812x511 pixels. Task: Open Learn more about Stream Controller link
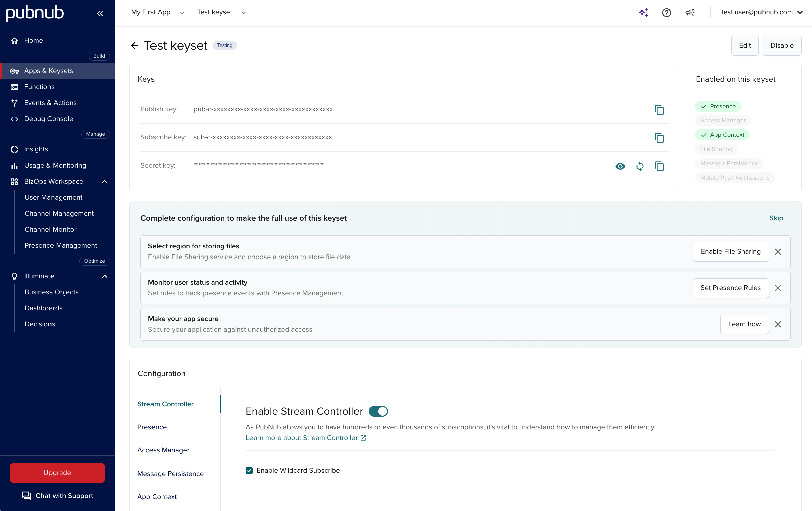[302, 438]
